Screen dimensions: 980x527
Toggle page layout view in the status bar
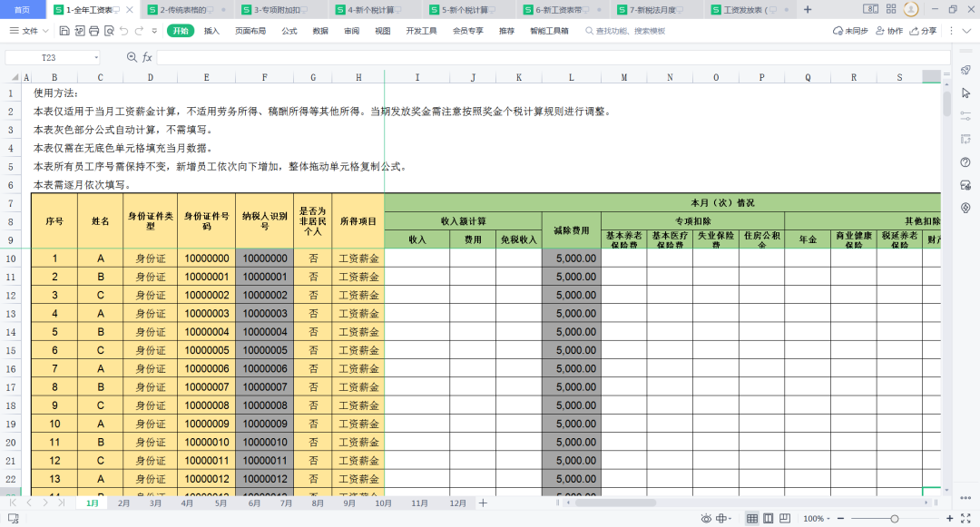pos(769,518)
